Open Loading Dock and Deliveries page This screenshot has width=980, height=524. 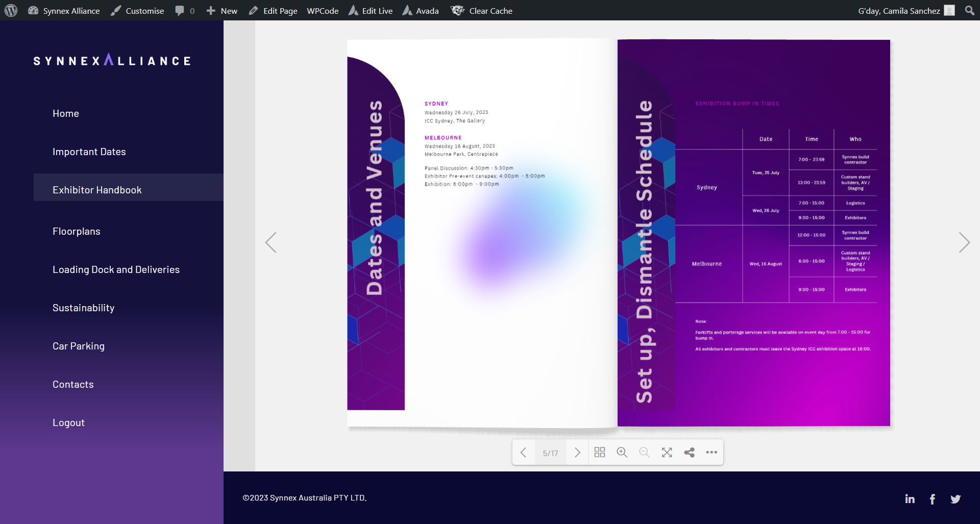coord(116,269)
